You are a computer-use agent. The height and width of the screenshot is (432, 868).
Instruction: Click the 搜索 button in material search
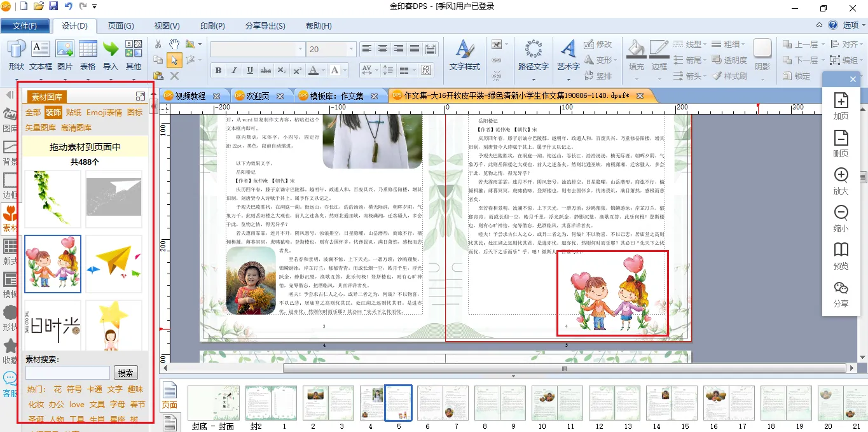[x=126, y=373]
